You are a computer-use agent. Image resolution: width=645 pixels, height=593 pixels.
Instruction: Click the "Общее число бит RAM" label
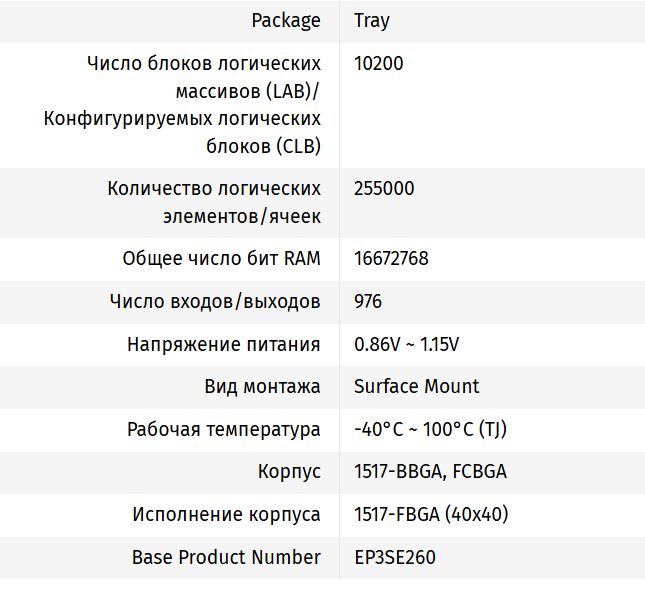[221, 259]
